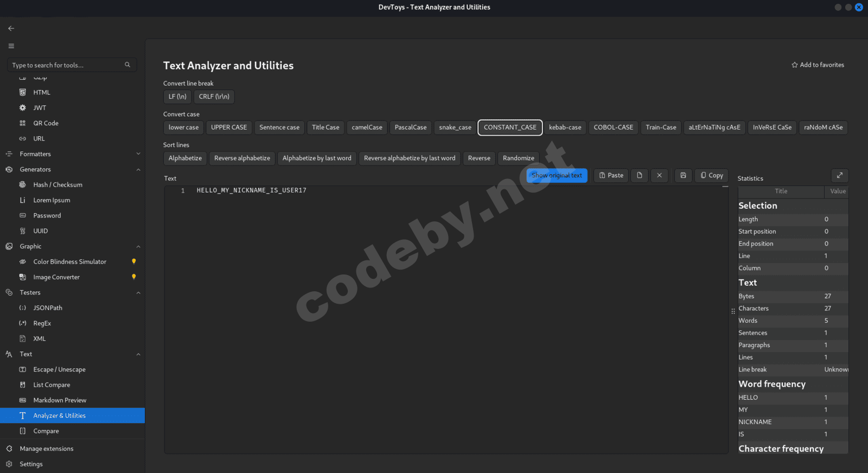Alphabetize the lines
This screenshot has width=868, height=473.
(185, 158)
